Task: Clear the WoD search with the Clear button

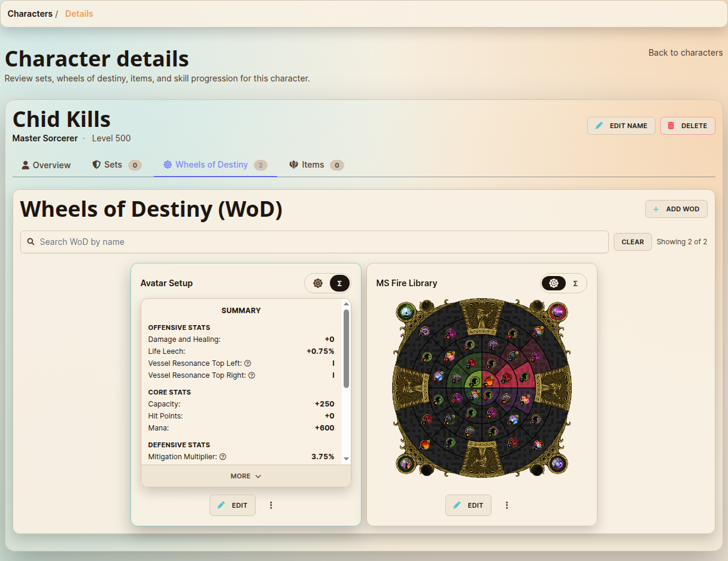Action: [633, 242]
